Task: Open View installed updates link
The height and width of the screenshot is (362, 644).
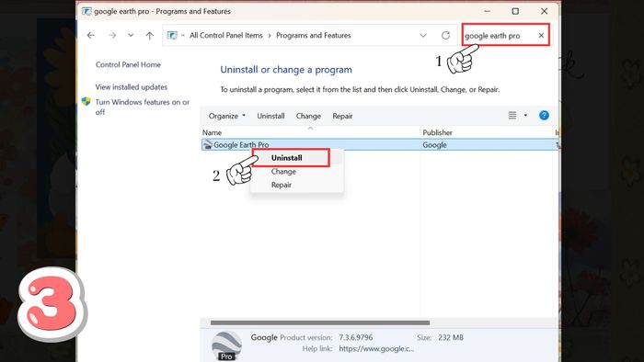Action: (x=132, y=87)
